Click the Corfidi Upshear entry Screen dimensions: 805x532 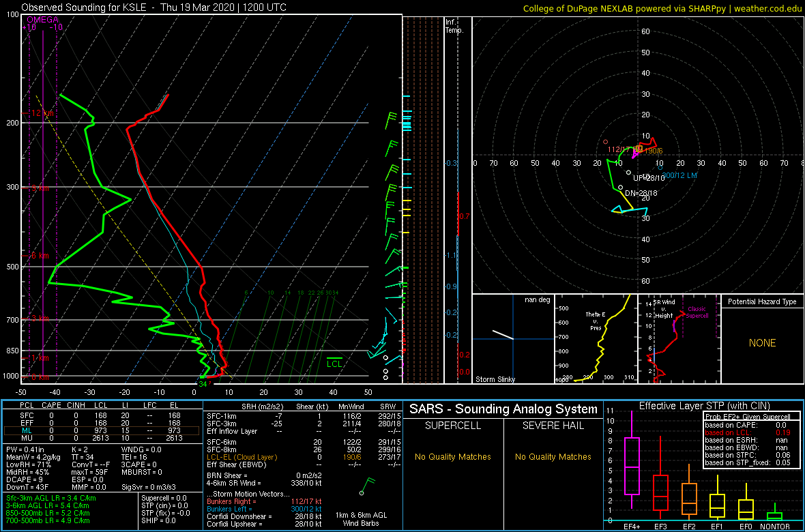click(x=263, y=524)
